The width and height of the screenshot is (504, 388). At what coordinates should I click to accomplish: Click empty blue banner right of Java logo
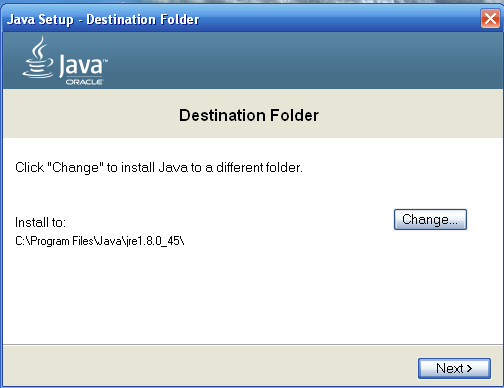click(x=300, y=60)
